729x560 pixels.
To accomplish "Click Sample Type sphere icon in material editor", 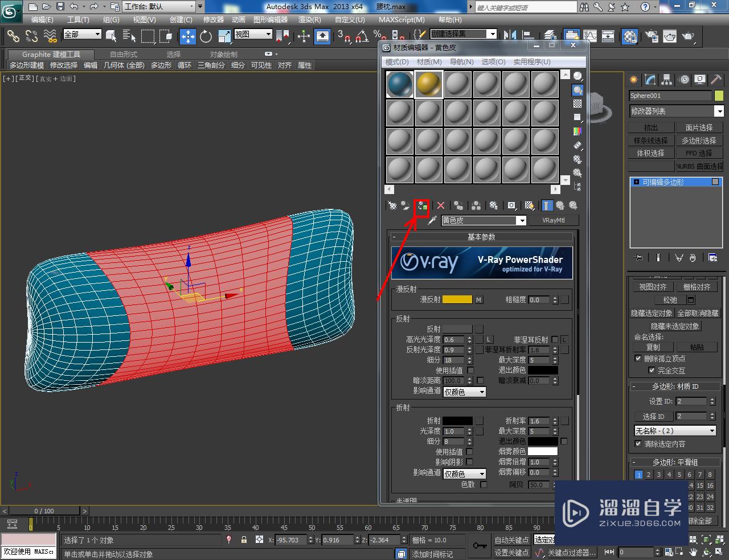I will (578, 76).
